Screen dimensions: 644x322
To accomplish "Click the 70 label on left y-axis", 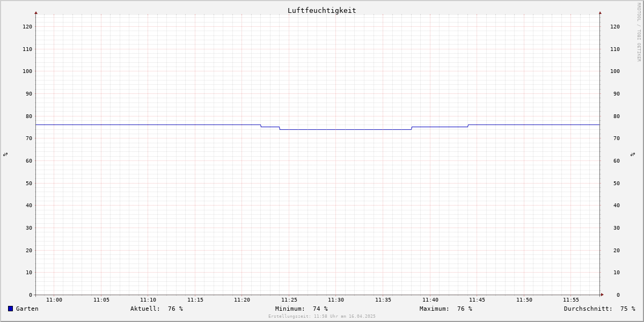I will (29, 138).
